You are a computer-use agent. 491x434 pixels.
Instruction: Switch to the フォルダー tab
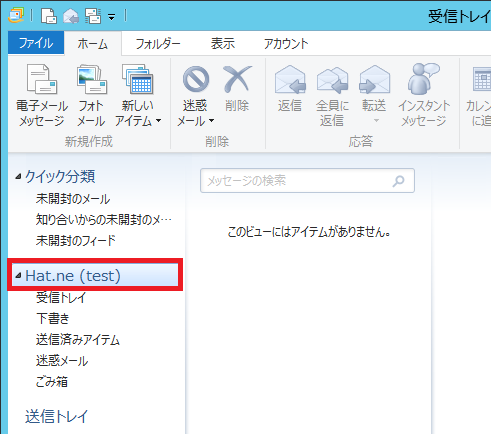click(158, 43)
